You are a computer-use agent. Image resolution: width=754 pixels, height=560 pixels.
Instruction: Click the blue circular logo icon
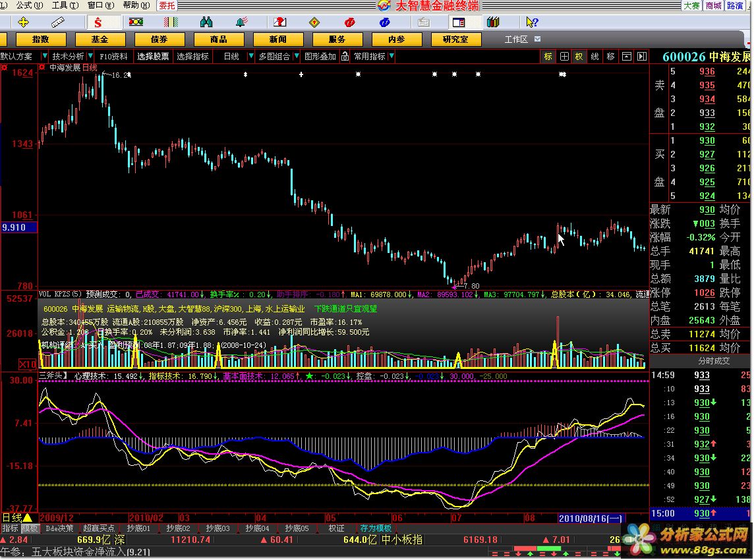385,22
